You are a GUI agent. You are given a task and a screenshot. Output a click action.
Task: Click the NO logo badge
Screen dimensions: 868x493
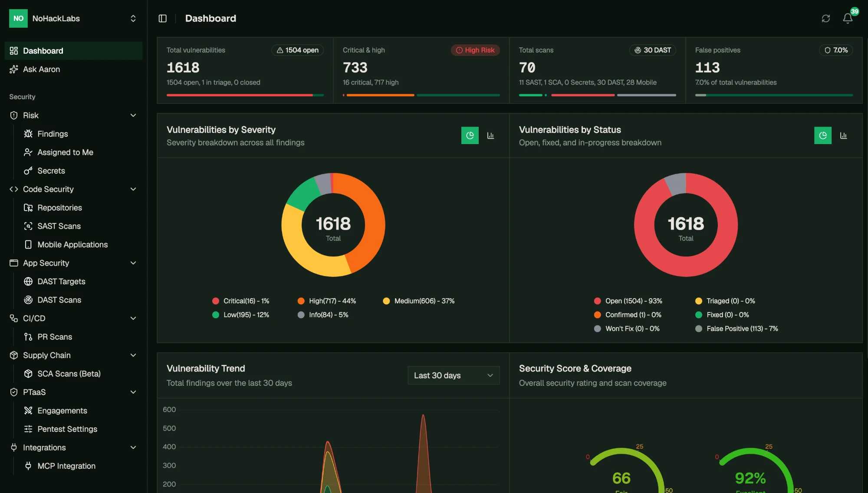[x=18, y=18]
